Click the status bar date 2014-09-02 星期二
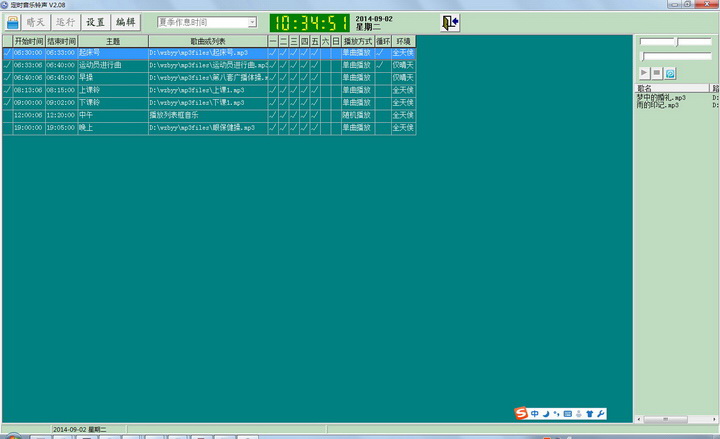The width and height of the screenshot is (720, 439). point(79,429)
